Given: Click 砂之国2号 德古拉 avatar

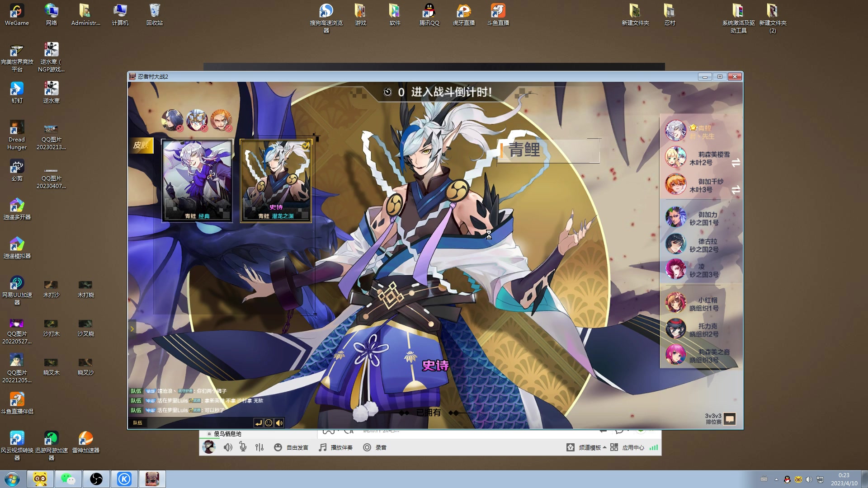Looking at the screenshot, I should [x=675, y=244].
